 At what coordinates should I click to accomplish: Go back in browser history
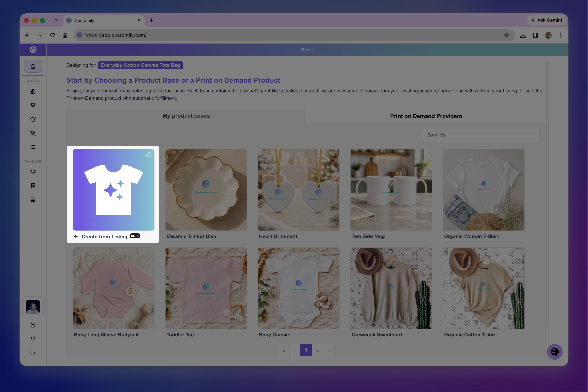coord(27,35)
